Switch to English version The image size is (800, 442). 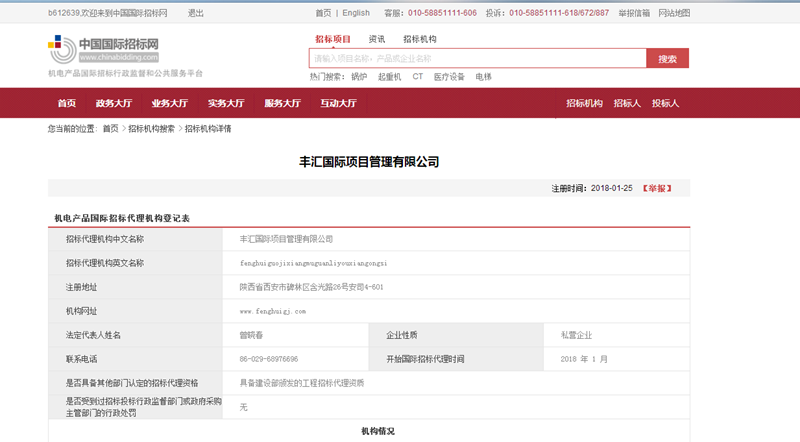[x=356, y=13]
